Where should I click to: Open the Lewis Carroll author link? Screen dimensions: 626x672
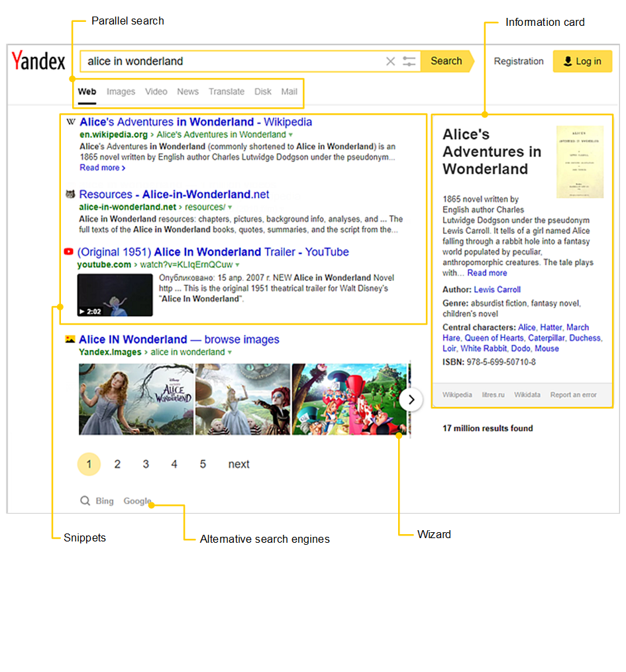(497, 290)
